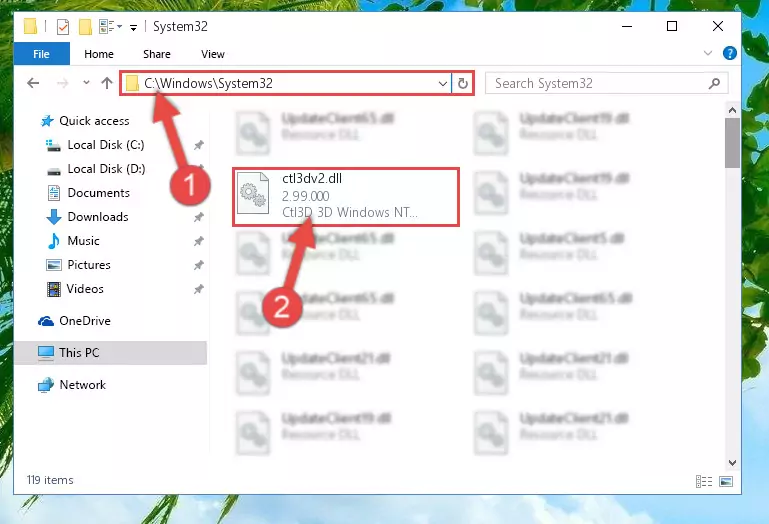
Task: Click the pin icon beside Music
Action: click(199, 241)
